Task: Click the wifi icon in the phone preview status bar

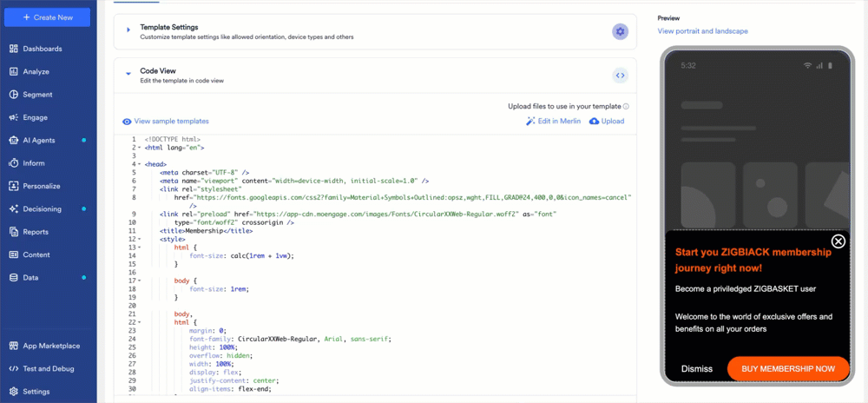Action: coord(807,65)
